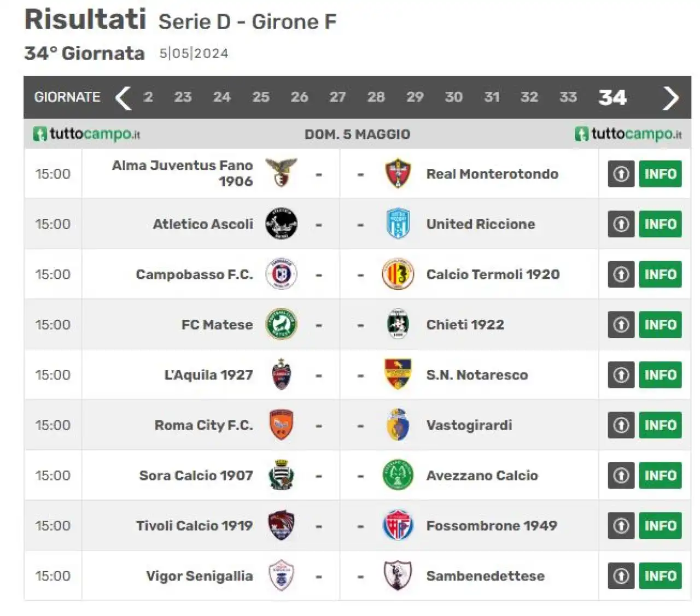Viewport: 700px width, 616px height.
Task: Advance giornate with right chevron
Action: 670,98
